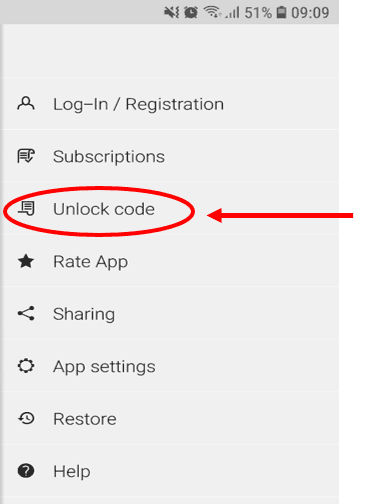
Task: Select the Restore option
Action: click(x=169, y=418)
